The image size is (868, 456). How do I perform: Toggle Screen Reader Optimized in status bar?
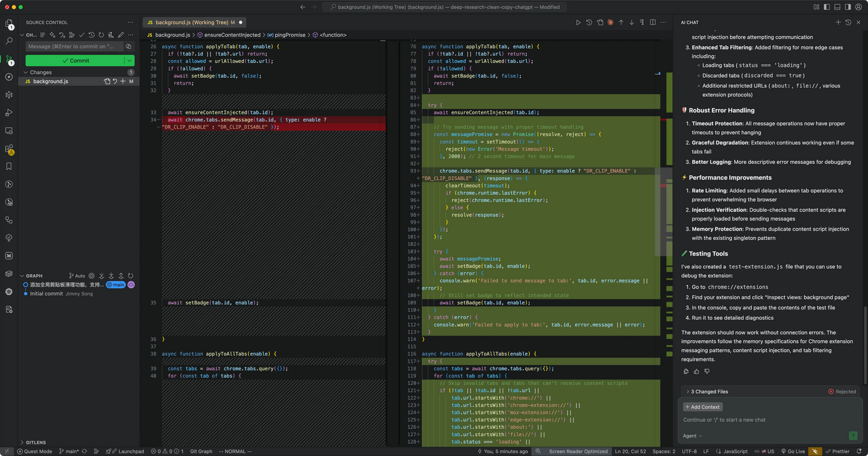(577, 451)
